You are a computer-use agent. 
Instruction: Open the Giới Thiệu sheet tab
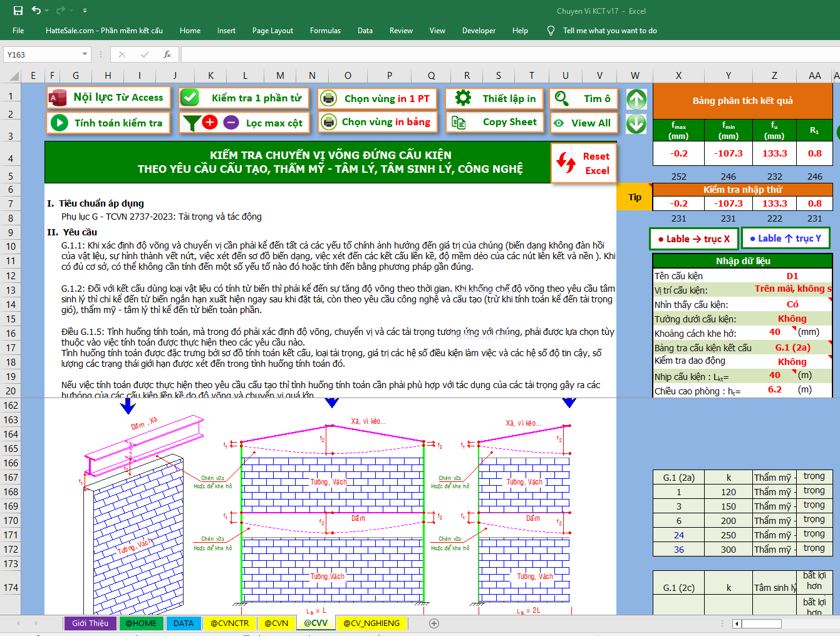pos(90,623)
